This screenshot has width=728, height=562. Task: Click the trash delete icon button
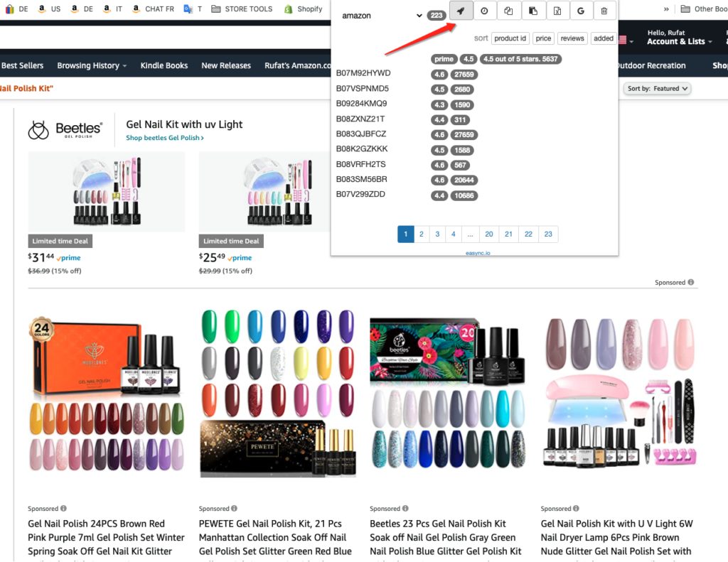[604, 11]
